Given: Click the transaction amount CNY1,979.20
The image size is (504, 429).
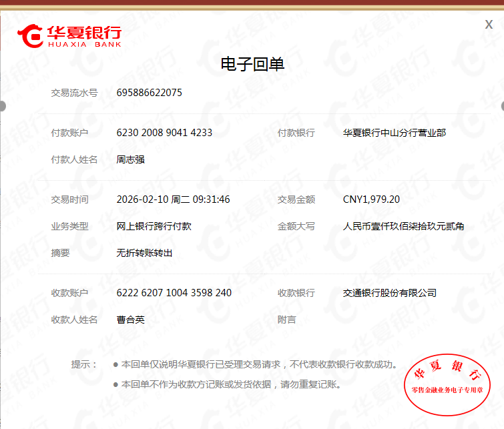Looking at the screenshot, I should (x=371, y=199).
